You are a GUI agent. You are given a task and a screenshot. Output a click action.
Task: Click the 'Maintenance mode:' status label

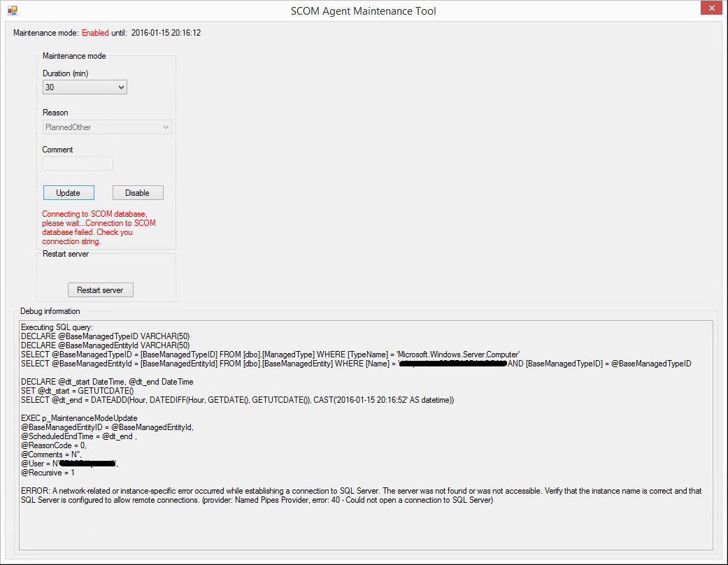pyautogui.click(x=46, y=33)
